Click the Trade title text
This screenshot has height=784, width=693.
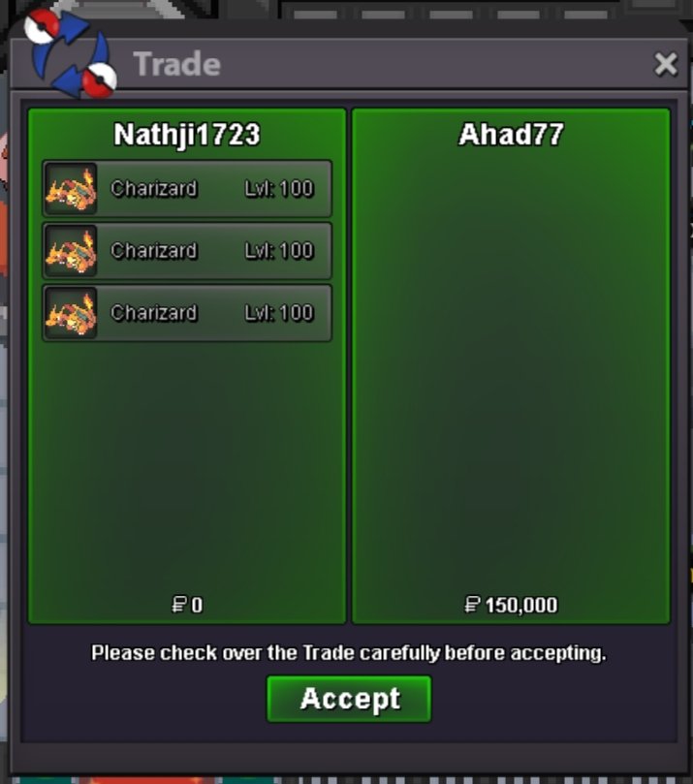click(177, 65)
